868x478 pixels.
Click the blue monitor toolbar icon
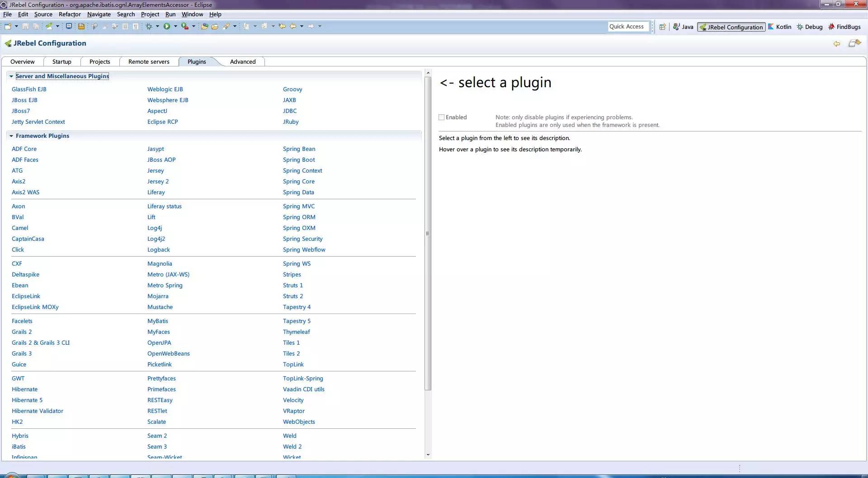point(69,26)
